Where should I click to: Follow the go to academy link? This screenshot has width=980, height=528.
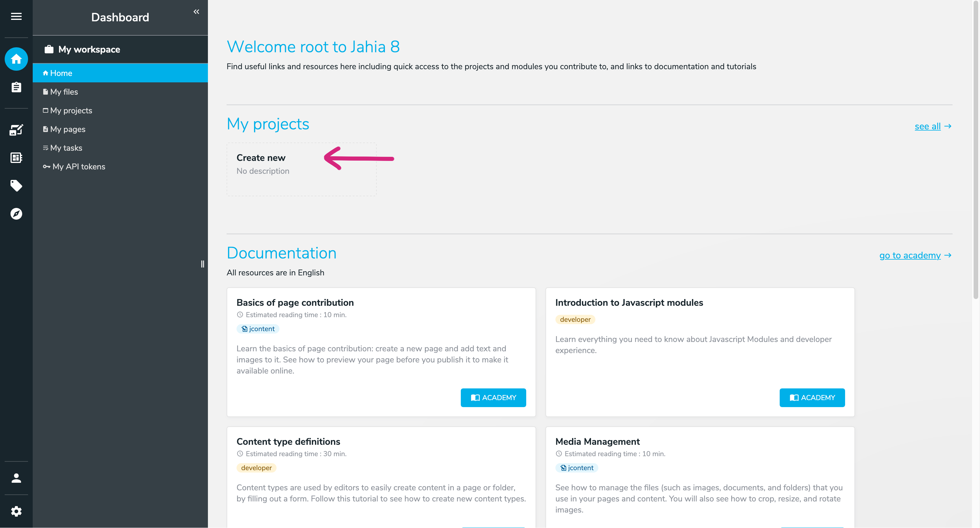pos(910,255)
